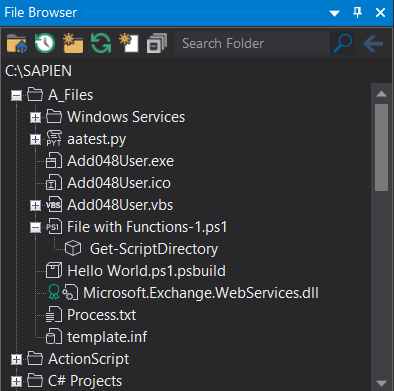Image resolution: width=394 pixels, height=391 pixels.
Task: Create a new file with toolbar icon
Action: 129,43
